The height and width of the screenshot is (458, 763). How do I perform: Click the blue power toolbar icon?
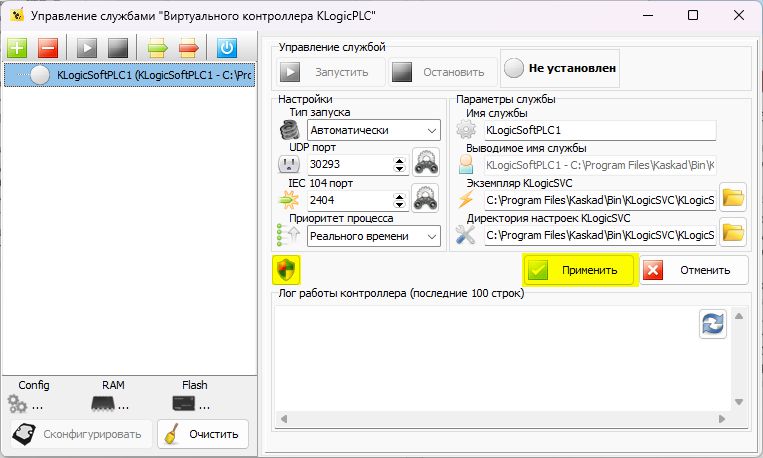(x=227, y=48)
